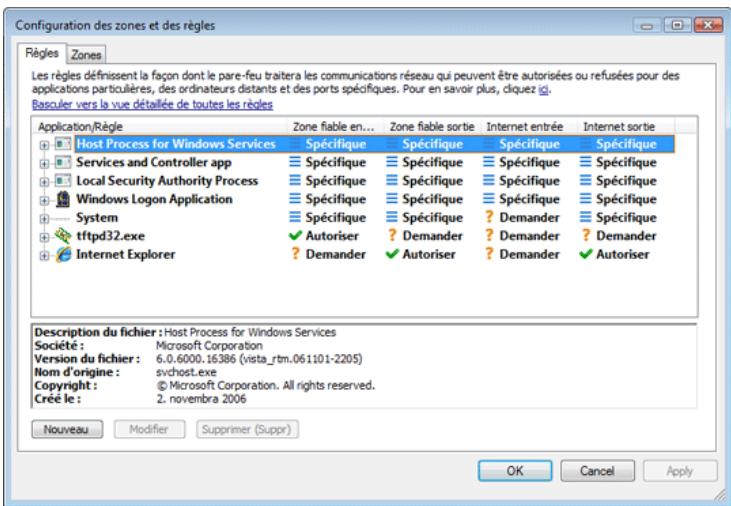Maximize the configuration dialog window
Viewport: 731px width, 506px height.
pos(677,25)
